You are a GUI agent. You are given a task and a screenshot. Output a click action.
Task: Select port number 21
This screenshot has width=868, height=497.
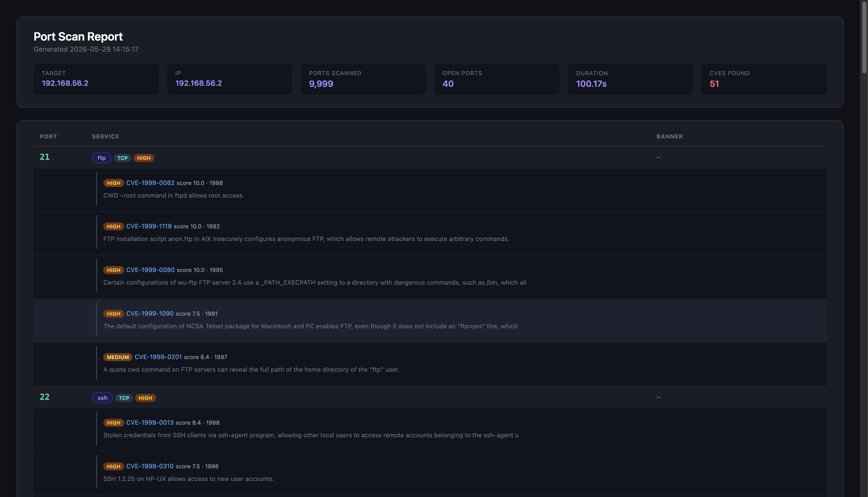45,157
